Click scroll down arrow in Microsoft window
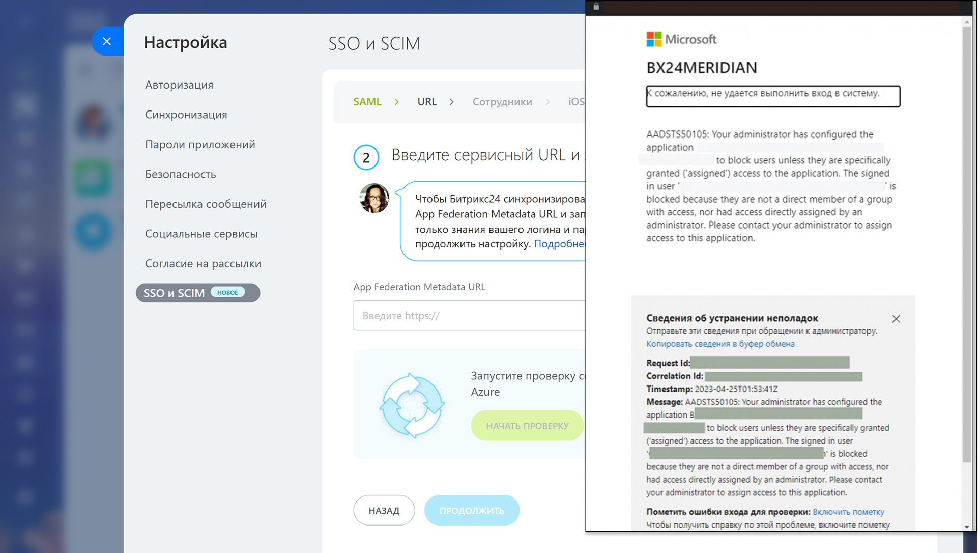This screenshot has height=553, width=980. click(x=967, y=527)
